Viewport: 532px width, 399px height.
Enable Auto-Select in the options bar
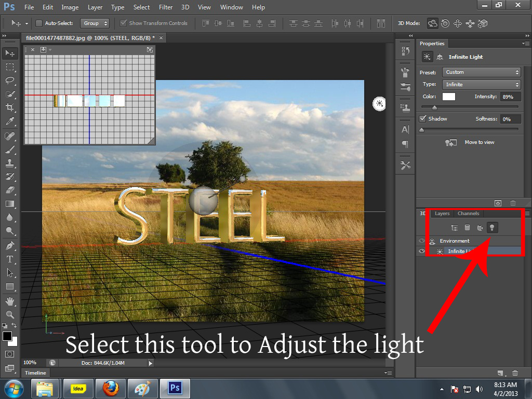(x=39, y=23)
